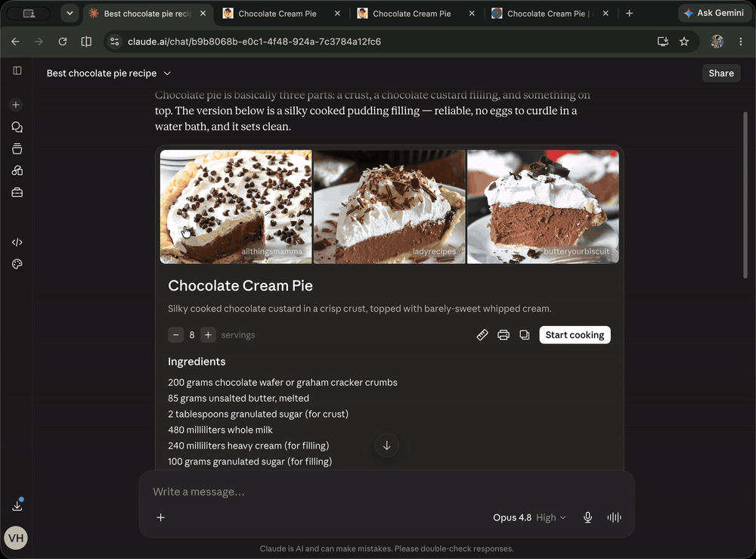Screen dimensions: 756x559
Task: Start voice mode waveform icon
Action: point(614,517)
